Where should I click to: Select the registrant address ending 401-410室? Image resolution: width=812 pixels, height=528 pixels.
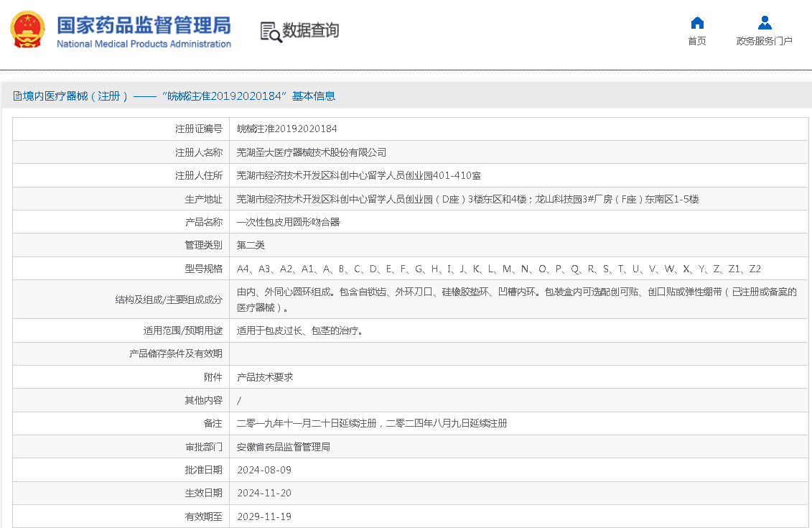(358, 176)
